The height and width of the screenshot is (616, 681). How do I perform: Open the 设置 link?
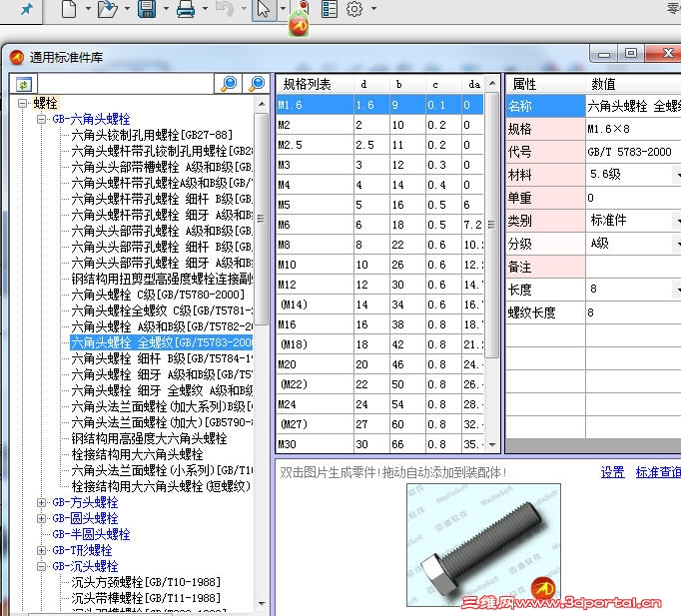[x=612, y=472]
